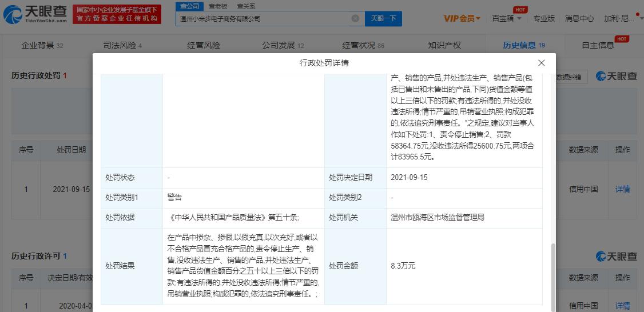644x312 pixels.
Task: Click the 处罚机关 label cell
Action: pos(355,218)
